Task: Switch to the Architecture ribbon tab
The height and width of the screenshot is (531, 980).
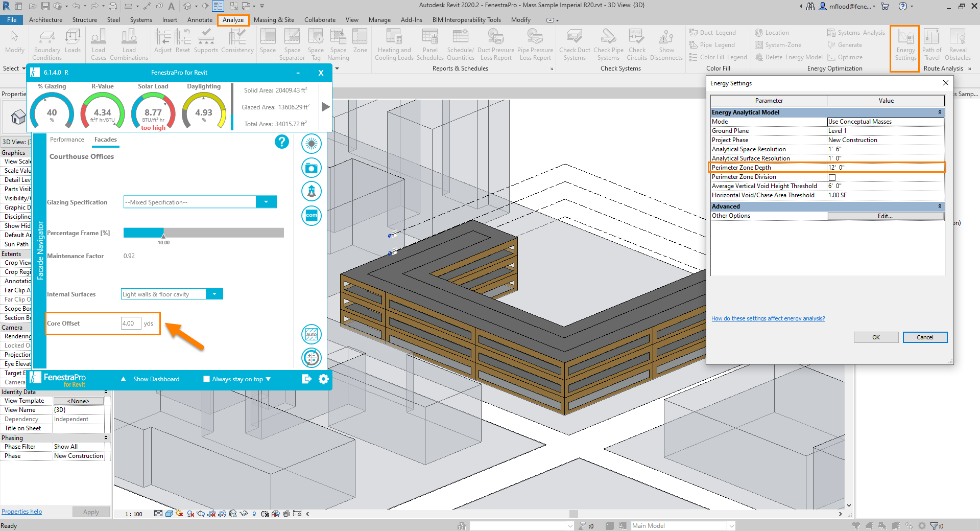Action: [45, 20]
